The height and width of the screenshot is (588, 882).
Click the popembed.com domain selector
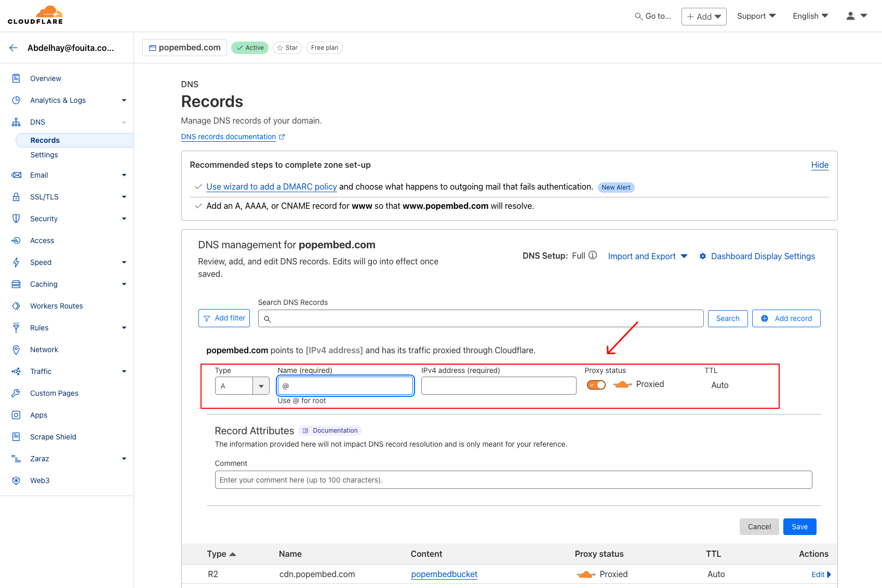(x=184, y=48)
